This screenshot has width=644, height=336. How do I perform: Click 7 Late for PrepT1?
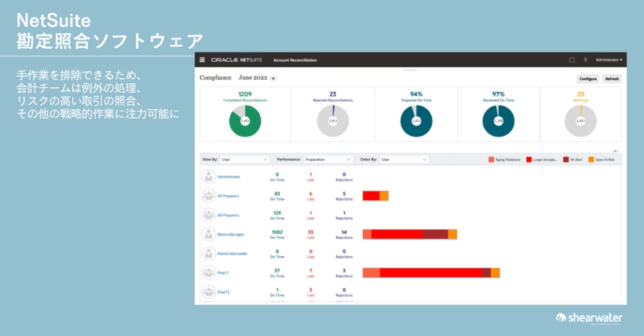click(x=311, y=273)
